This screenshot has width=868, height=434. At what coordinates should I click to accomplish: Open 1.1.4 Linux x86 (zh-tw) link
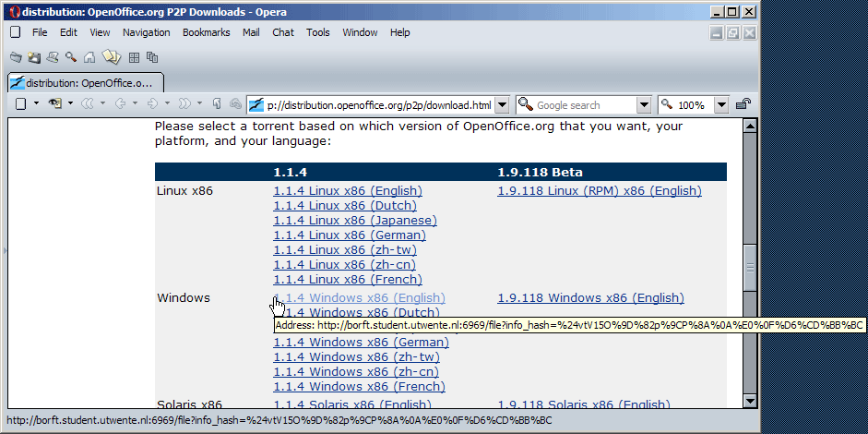click(x=345, y=249)
